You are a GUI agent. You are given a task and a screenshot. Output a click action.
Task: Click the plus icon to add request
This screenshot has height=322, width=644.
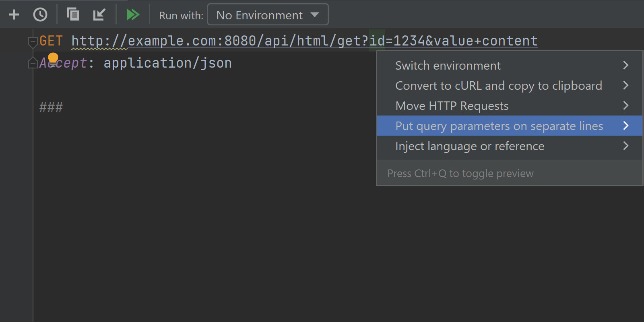(x=14, y=15)
